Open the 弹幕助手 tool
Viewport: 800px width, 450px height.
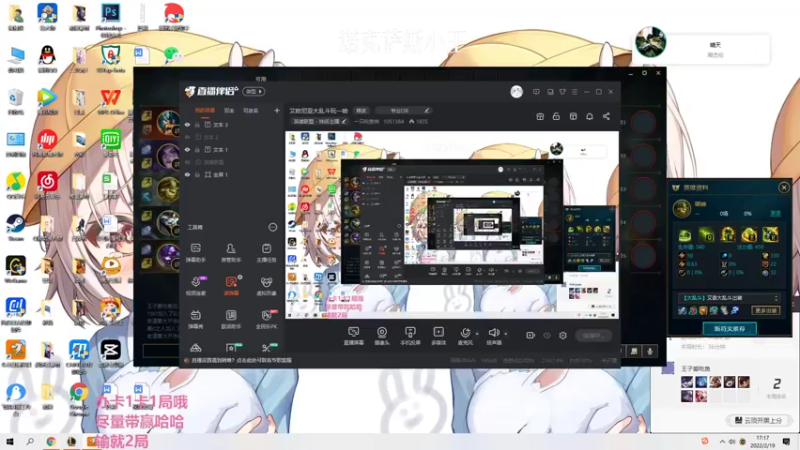click(195, 252)
